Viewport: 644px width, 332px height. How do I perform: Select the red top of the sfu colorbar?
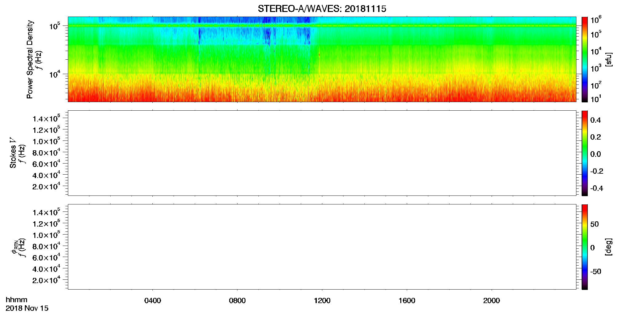[584, 19]
